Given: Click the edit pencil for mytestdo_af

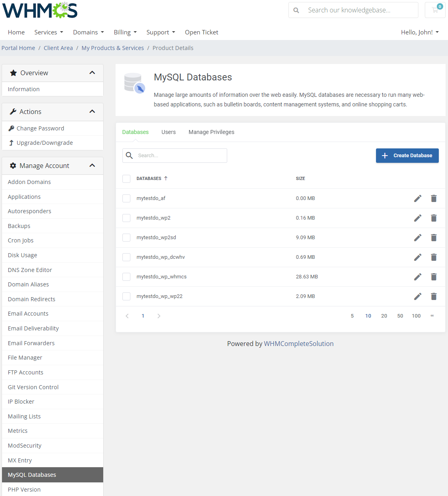Looking at the screenshot, I should point(418,198).
